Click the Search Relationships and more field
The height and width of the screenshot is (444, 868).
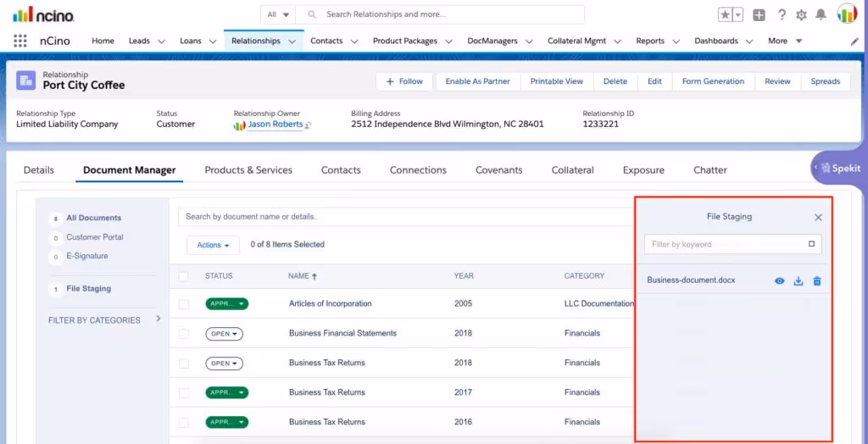pos(440,14)
